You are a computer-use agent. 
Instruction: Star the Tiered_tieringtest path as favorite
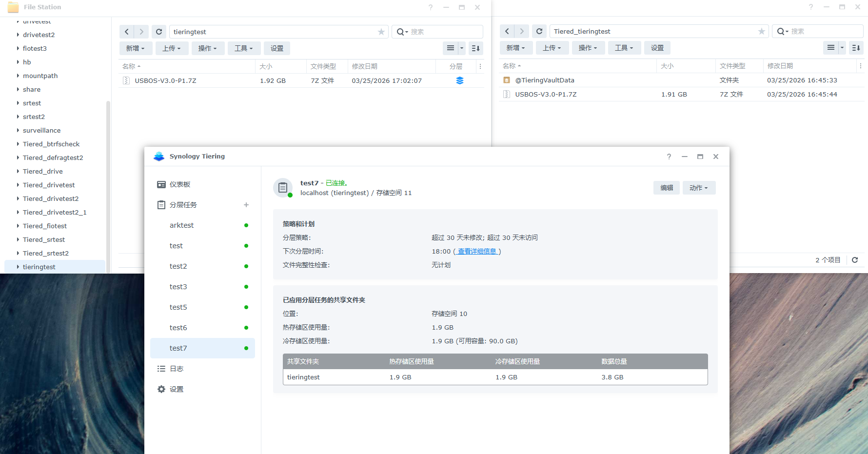pyautogui.click(x=761, y=31)
